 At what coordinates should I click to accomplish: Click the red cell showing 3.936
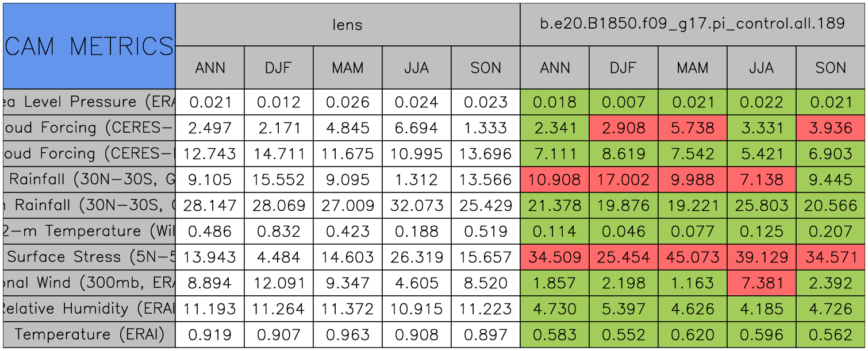pos(831,128)
